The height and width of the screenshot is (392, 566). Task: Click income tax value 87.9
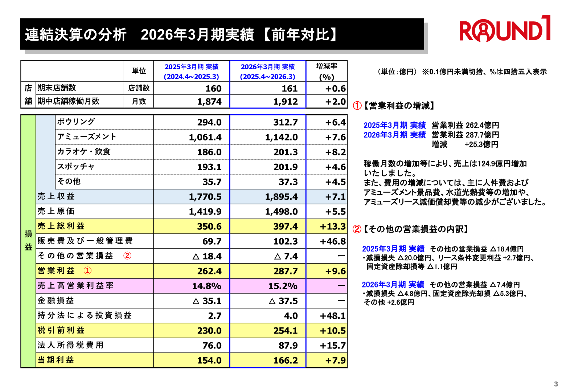[x=288, y=346]
